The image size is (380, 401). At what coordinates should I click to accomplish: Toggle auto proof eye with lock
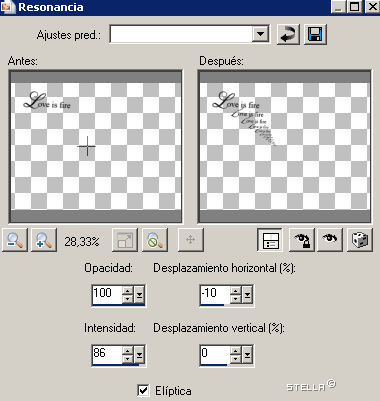pyautogui.click(x=301, y=240)
